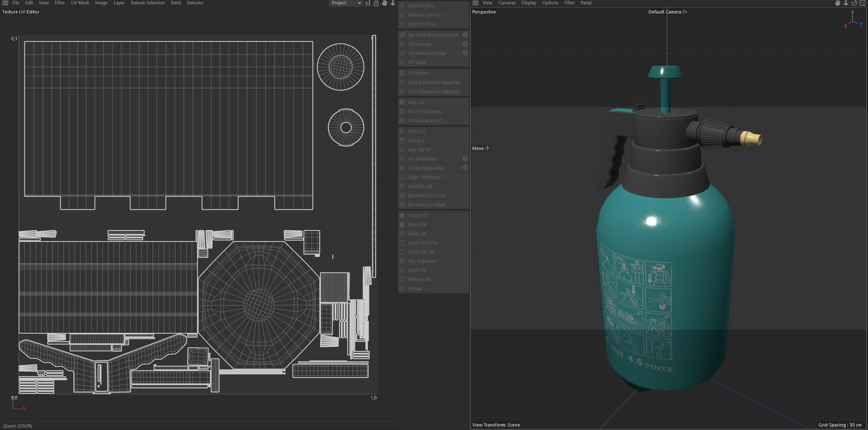868x430 pixels.
Task: Click the 'View Transform: Scene' text
Action: [496, 425]
